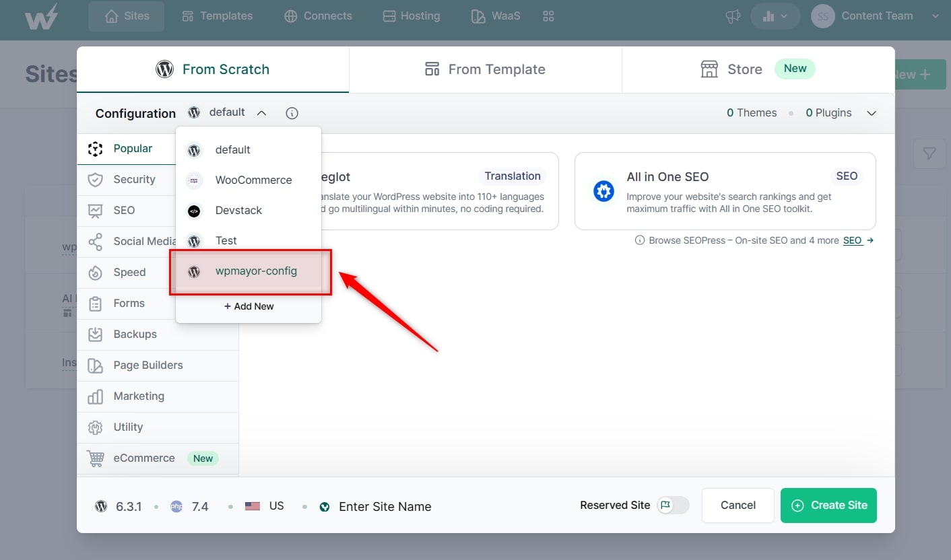Open the Connects navigation item
The width and height of the screenshot is (951, 560).
(318, 16)
